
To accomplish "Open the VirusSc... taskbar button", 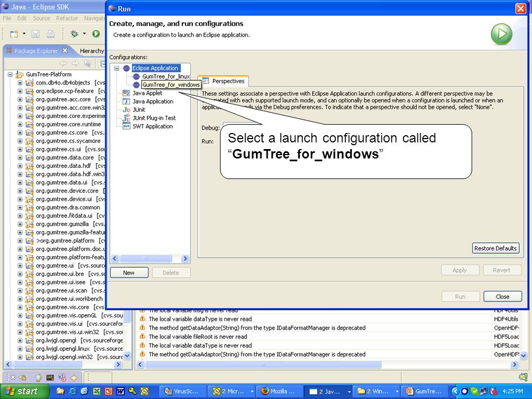I will coord(183,391).
